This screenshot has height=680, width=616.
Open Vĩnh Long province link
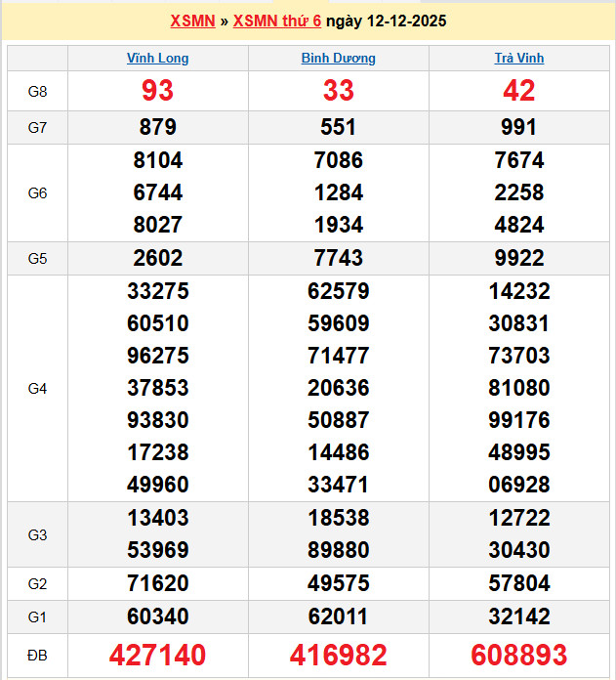[157, 58]
